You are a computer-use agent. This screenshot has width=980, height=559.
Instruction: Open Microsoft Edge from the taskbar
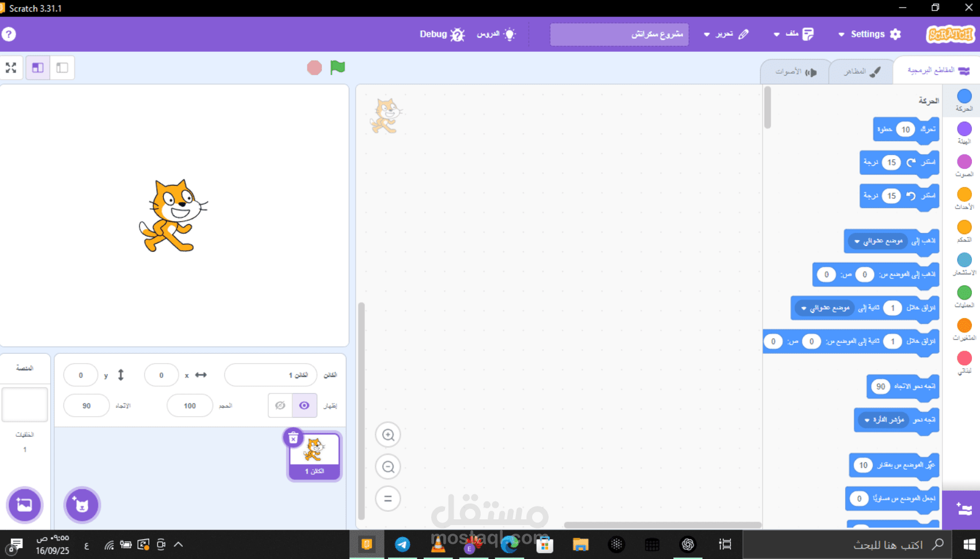coord(510,545)
